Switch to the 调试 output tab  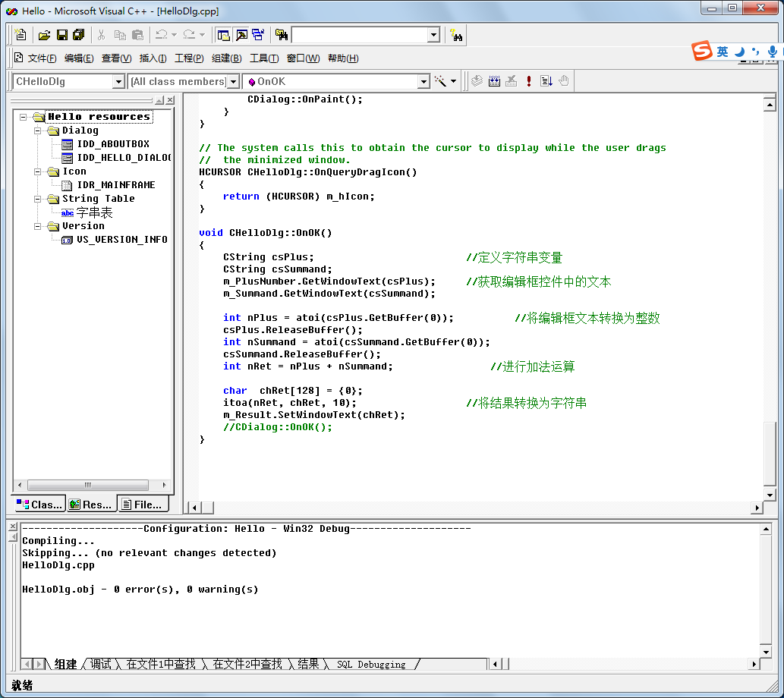[x=100, y=664]
